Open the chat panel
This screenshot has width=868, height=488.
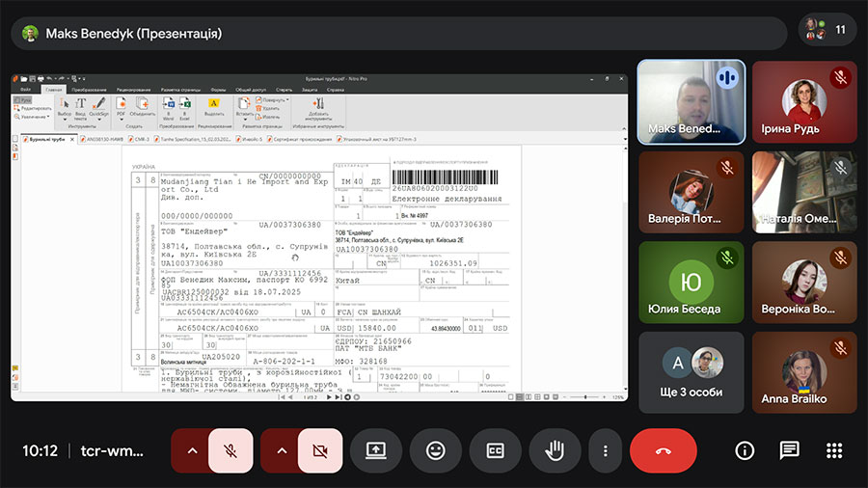pos(790,450)
